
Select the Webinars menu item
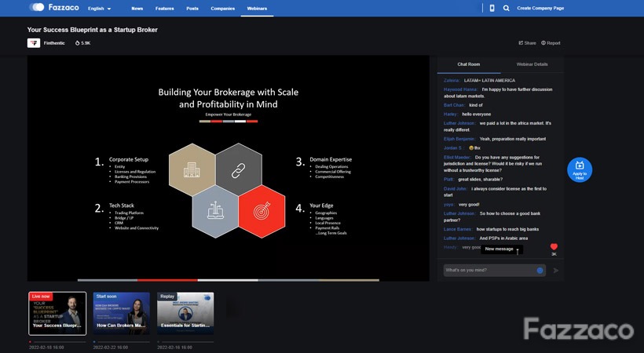[x=257, y=9]
